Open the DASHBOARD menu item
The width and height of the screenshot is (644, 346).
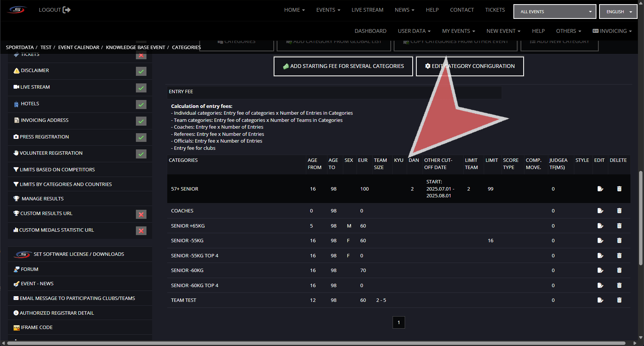coord(370,31)
